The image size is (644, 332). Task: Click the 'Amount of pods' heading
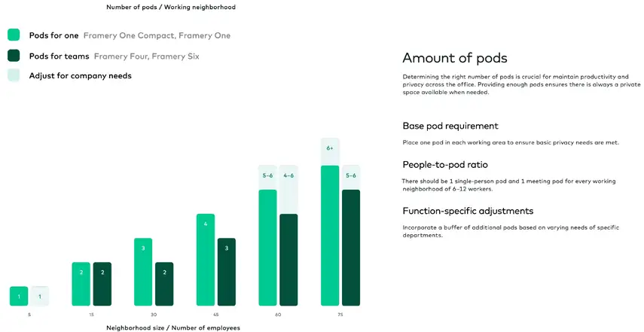tap(454, 58)
